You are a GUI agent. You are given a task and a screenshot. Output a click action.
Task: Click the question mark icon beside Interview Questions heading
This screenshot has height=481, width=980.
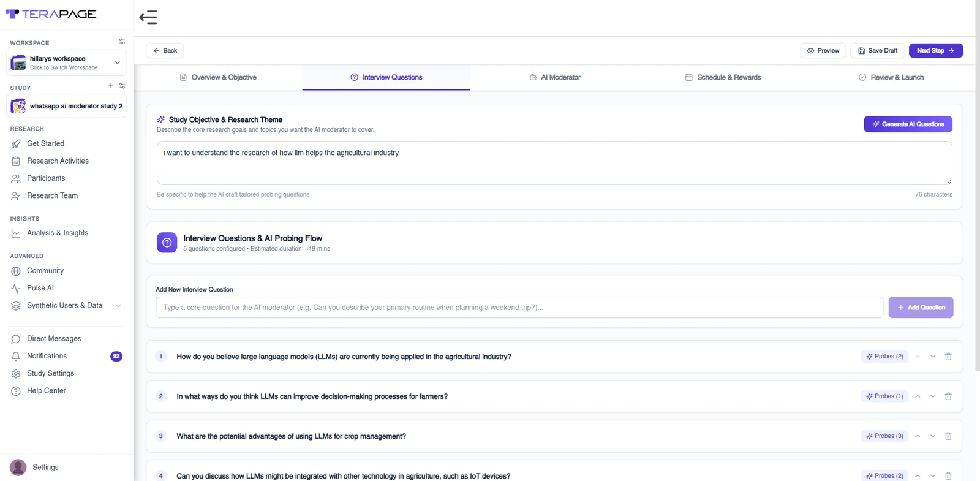point(167,243)
